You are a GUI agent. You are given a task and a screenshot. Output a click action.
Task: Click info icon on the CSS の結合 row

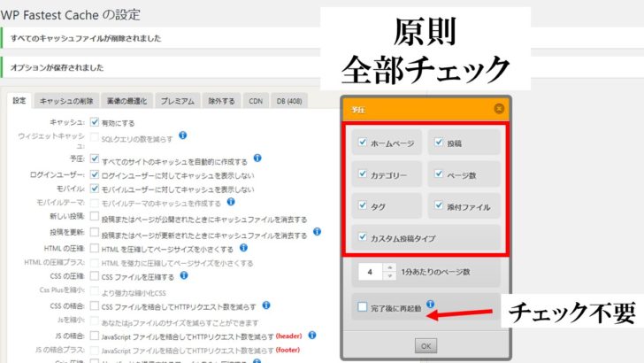(266, 305)
